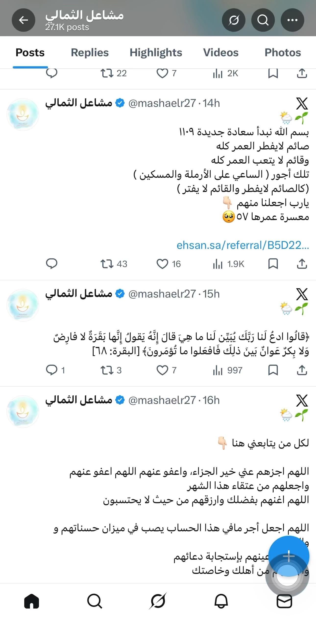This screenshot has width=316, height=644.
Task: Open Grok X icon on 16h post
Action: click(302, 400)
